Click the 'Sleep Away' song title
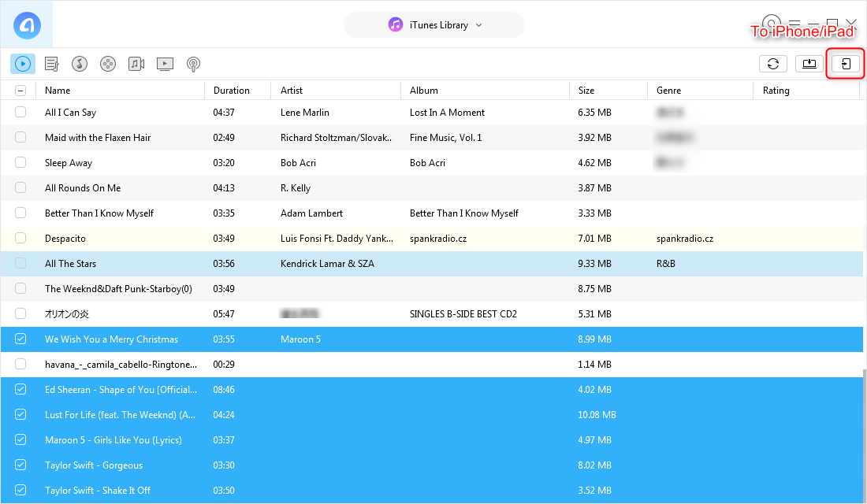The image size is (867, 504). pos(69,162)
